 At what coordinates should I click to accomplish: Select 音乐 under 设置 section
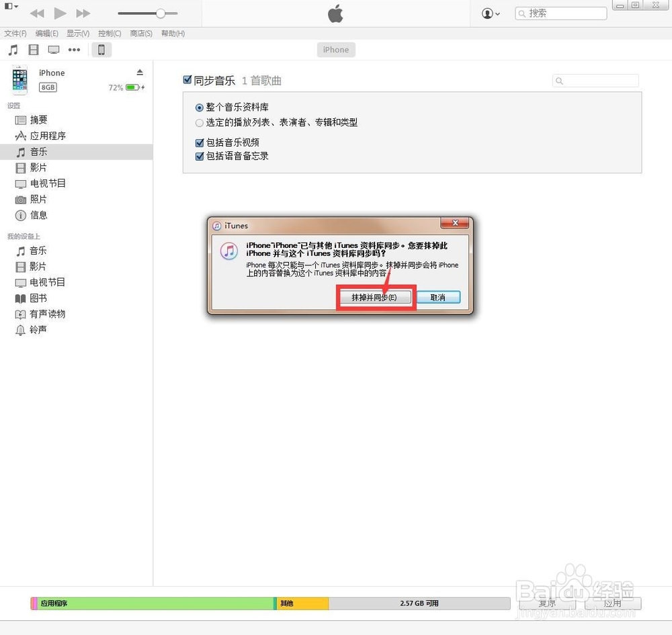tap(77, 152)
